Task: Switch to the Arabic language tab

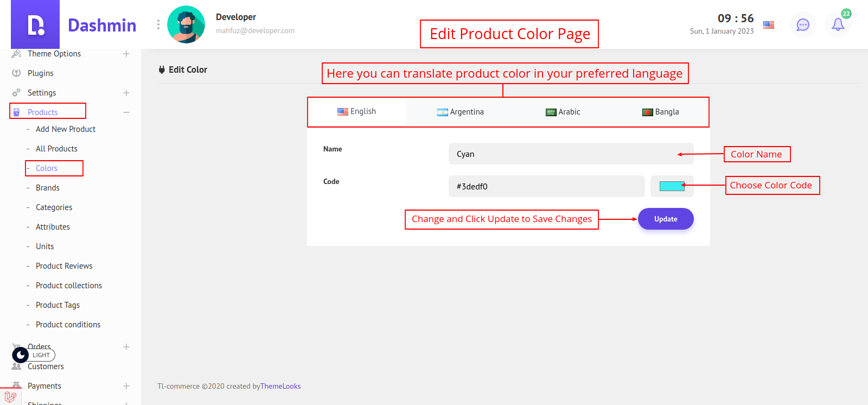Action: tap(563, 112)
